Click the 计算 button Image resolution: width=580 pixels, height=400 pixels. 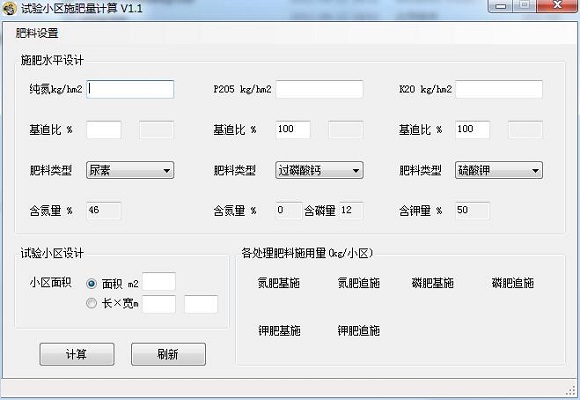pyautogui.click(x=77, y=354)
